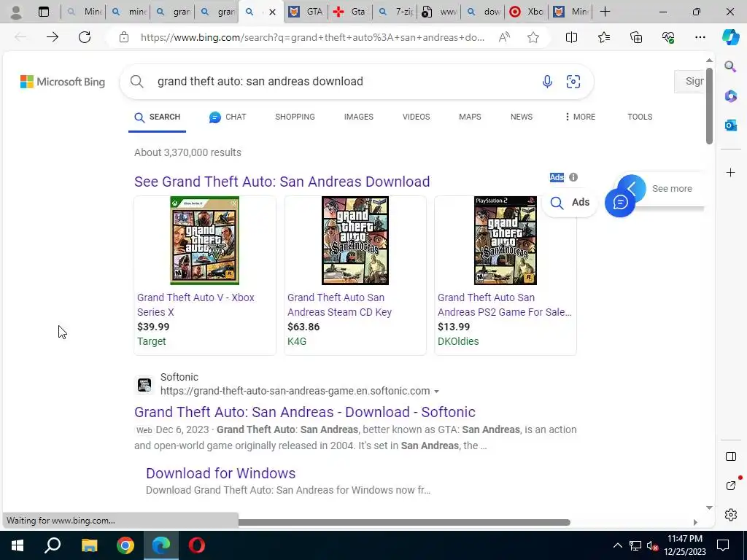This screenshot has height=560, width=747.
Task: Click the Bing search magnifier icon
Action: [x=136, y=82]
